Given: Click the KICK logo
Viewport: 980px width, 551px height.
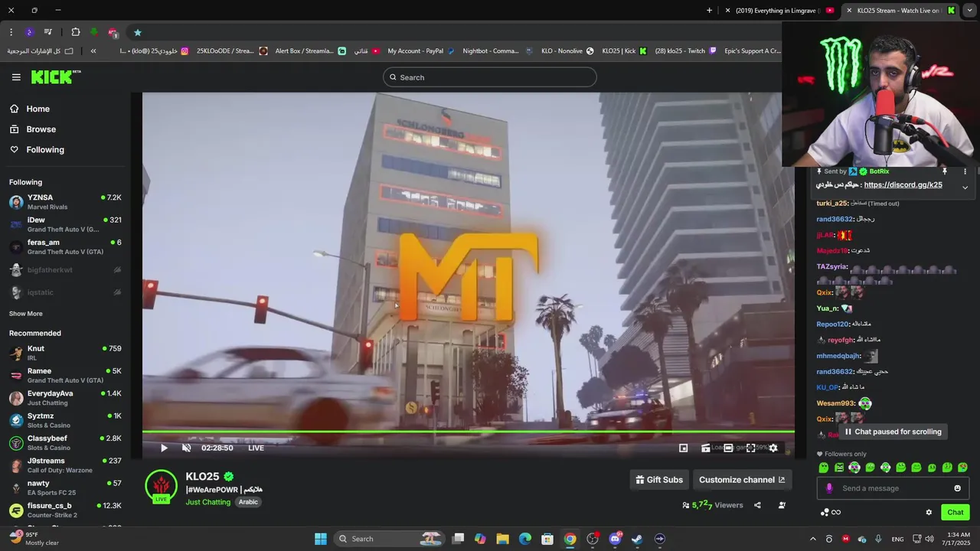Looking at the screenshot, I should [x=55, y=77].
